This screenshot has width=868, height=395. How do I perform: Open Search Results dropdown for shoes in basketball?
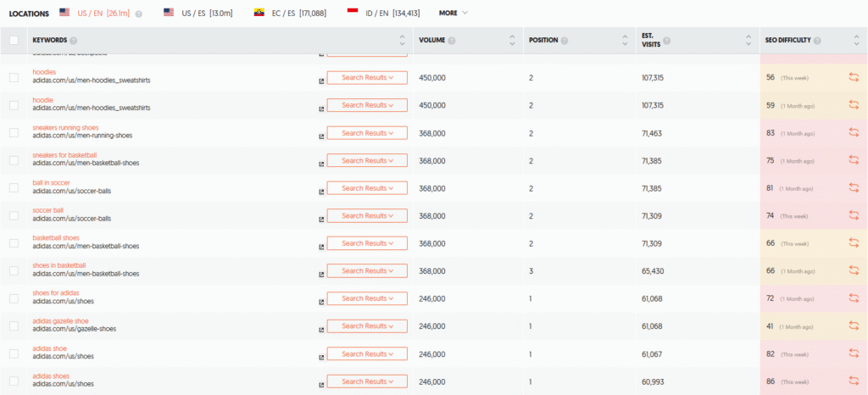[x=367, y=271]
